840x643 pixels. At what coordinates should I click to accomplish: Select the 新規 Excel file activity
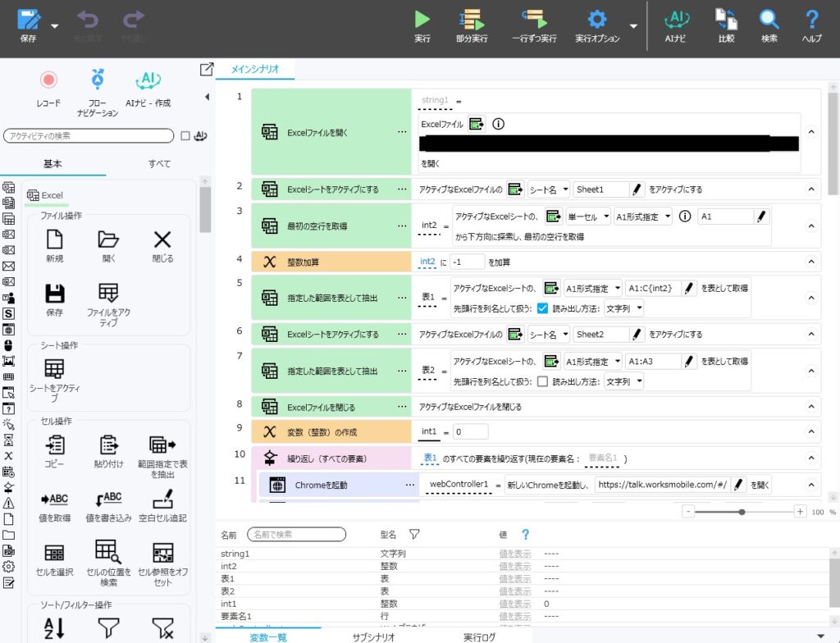pyautogui.click(x=55, y=245)
